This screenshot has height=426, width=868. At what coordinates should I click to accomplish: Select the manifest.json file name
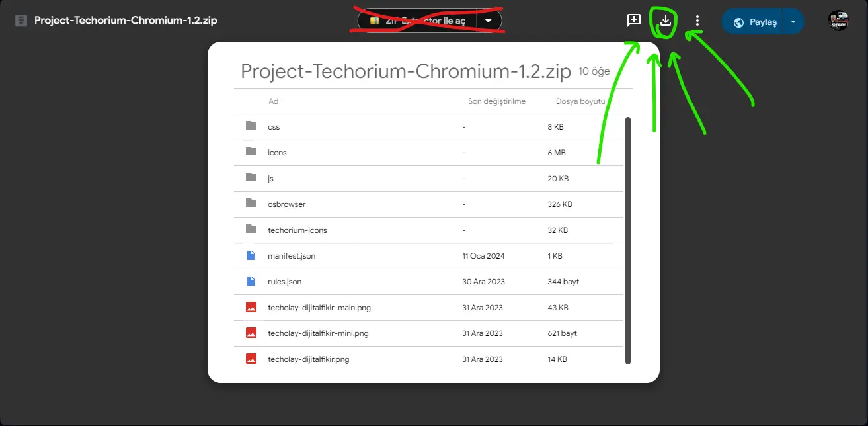coord(292,256)
